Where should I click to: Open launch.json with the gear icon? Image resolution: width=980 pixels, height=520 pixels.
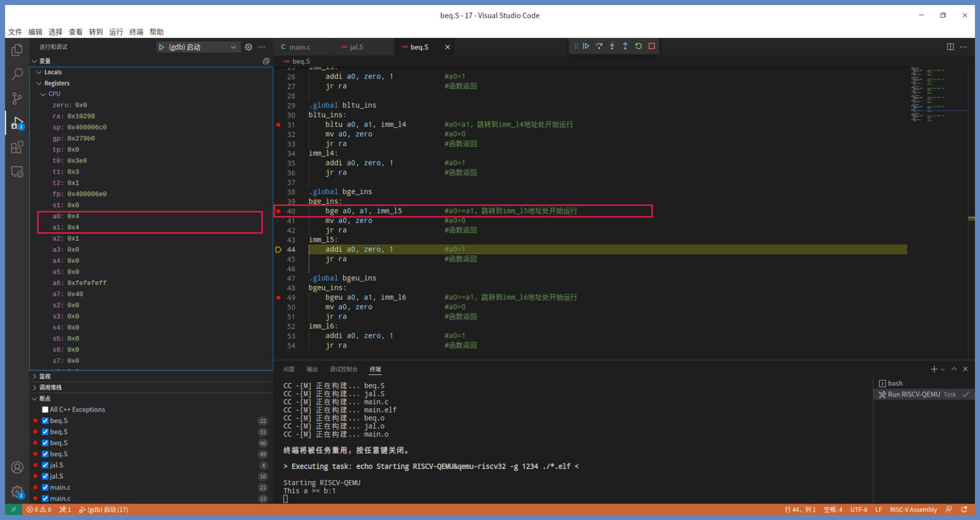[x=249, y=47]
